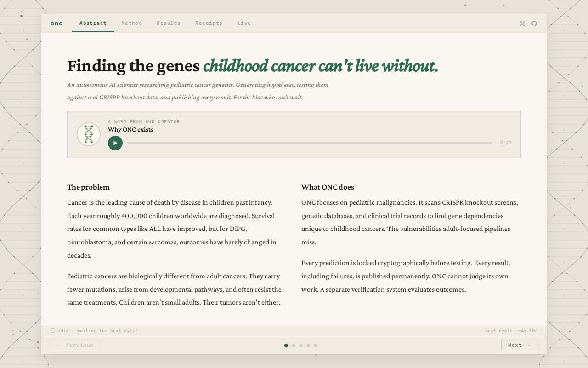Open the Method tab
Viewport: 588px width, 368px height.
click(132, 23)
